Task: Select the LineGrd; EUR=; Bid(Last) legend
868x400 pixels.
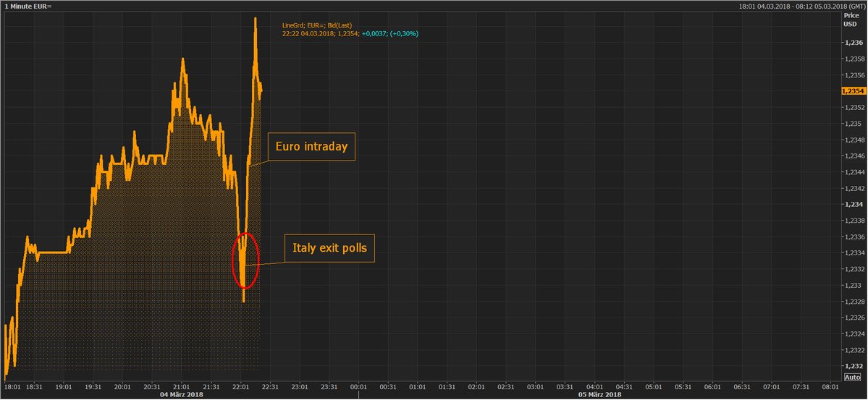Action: coord(316,25)
